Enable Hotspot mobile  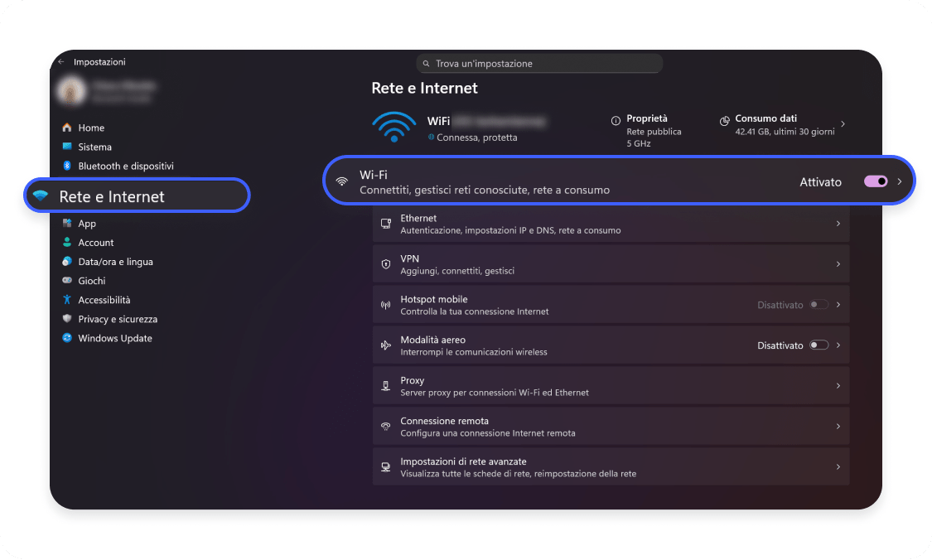(x=820, y=304)
